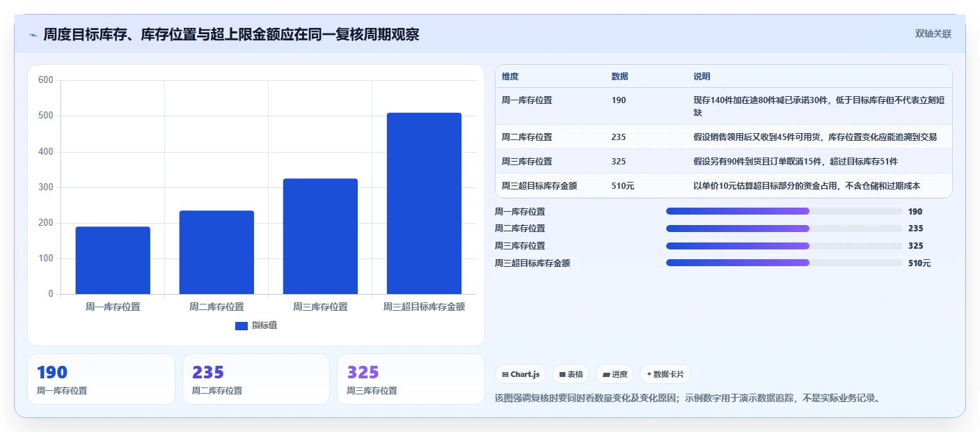The image size is (980, 432).
Task: Click the 235 data card
Action: click(256, 379)
